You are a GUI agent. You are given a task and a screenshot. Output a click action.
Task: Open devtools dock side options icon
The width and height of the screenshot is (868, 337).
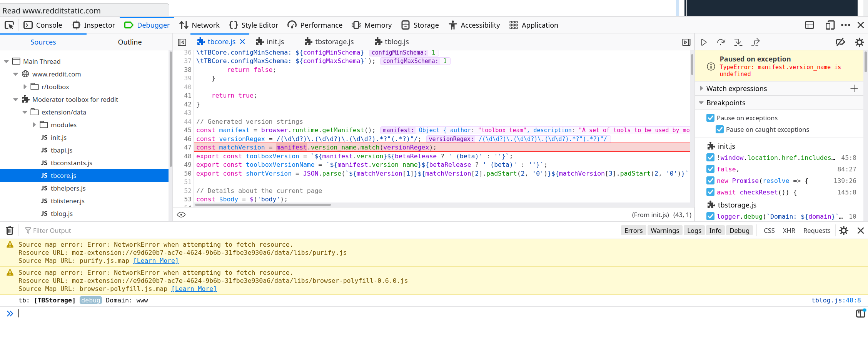click(810, 25)
